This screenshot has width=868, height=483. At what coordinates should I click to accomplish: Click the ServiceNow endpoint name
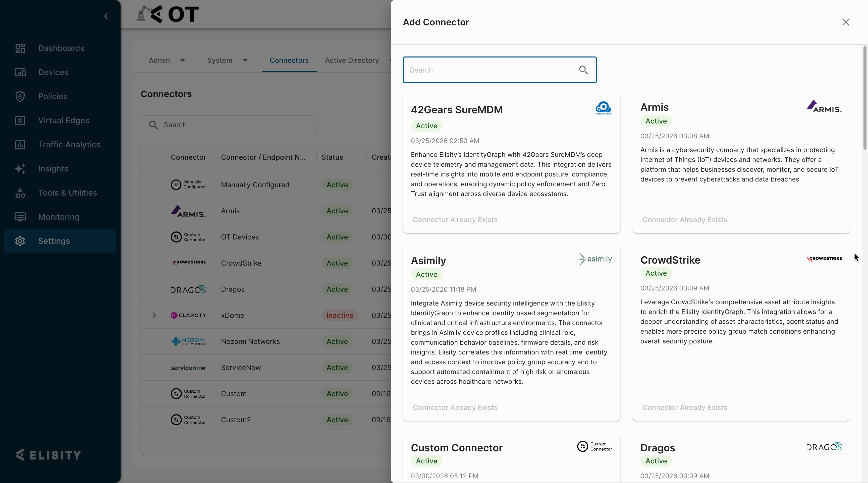tap(241, 368)
